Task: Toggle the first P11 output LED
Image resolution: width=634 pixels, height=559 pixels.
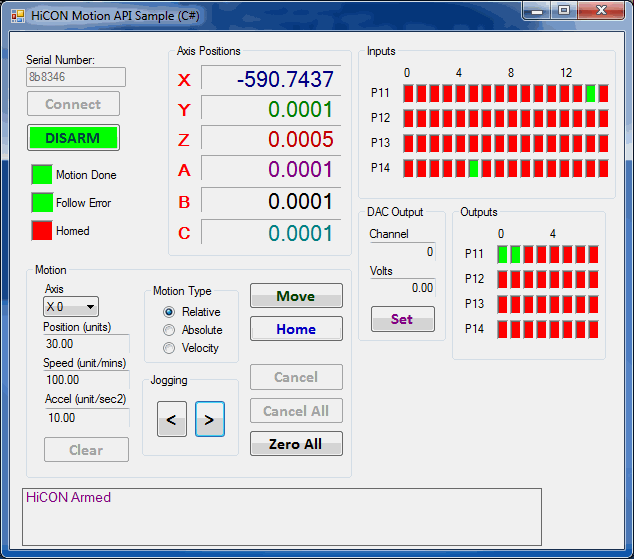Action: (x=503, y=254)
